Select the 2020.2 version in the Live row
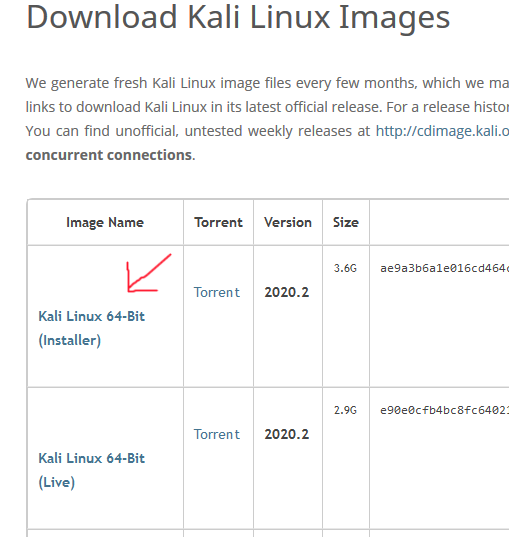Screen dimensions: 509x537 tap(287, 434)
